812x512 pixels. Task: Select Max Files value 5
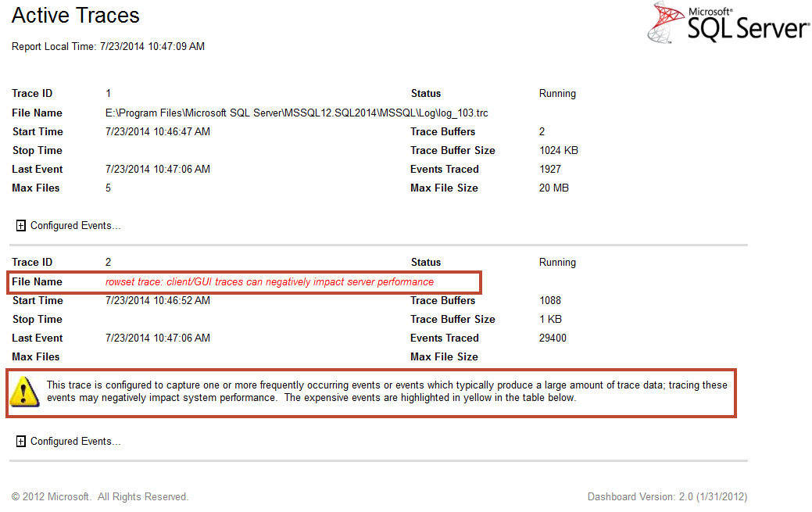tap(108, 188)
